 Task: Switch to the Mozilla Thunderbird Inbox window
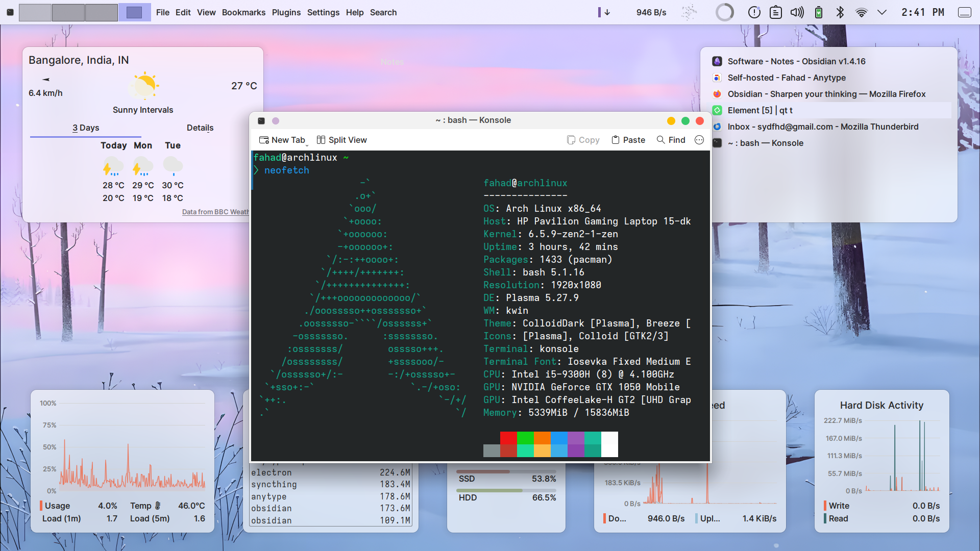pyautogui.click(x=831, y=127)
